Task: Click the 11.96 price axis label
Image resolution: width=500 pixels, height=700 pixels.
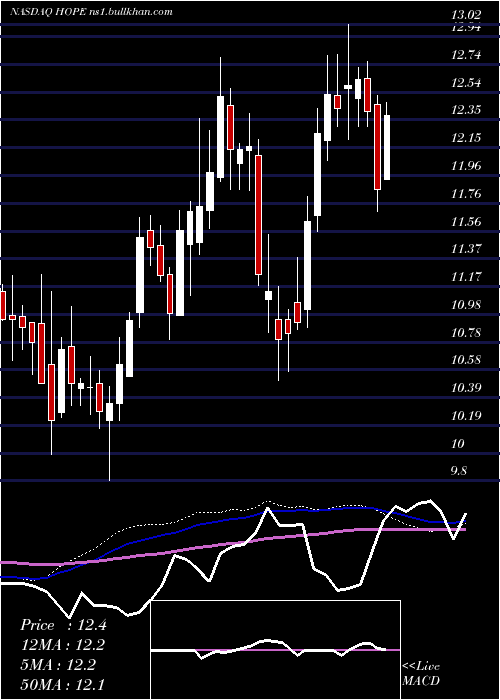Action: (x=467, y=166)
